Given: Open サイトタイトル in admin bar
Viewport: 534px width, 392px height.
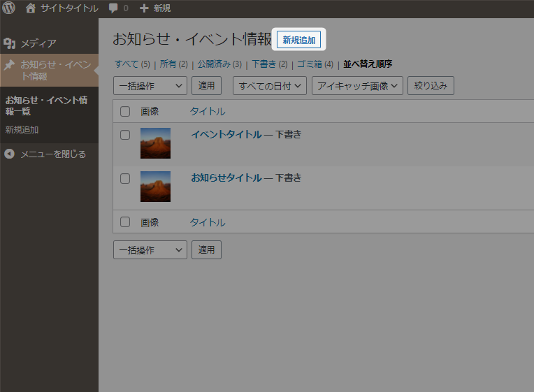Looking at the screenshot, I should (69, 8).
